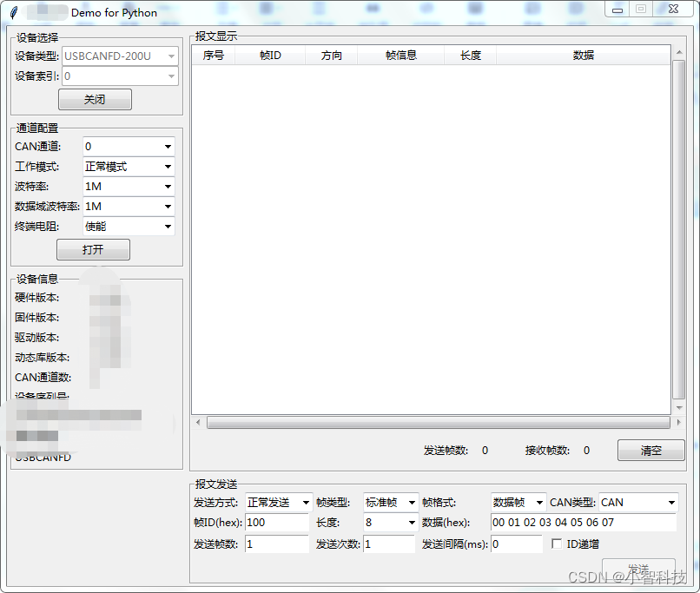
Task: Click the 清空 (Clear messages) button
Action: click(650, 450)
